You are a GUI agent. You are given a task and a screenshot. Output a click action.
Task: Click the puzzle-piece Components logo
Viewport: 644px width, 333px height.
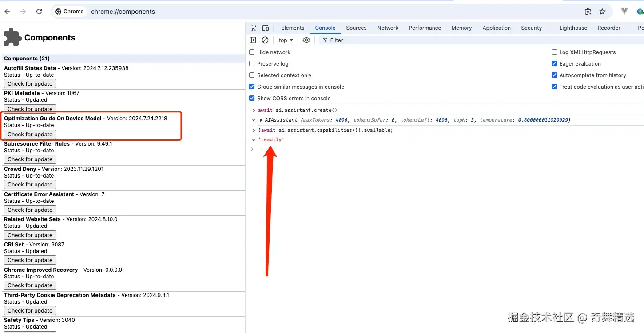click(12, 37)
